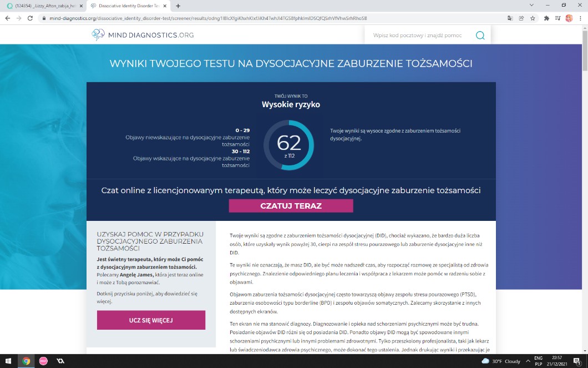The width and height of the screenshot is (588, 368).
Task: Open Chrome's three-dot menu
Action: 580,18
